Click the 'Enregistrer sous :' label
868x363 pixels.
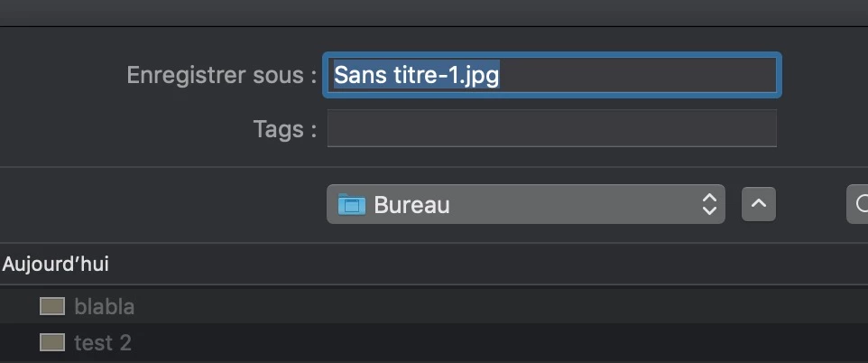coord(222,75)
